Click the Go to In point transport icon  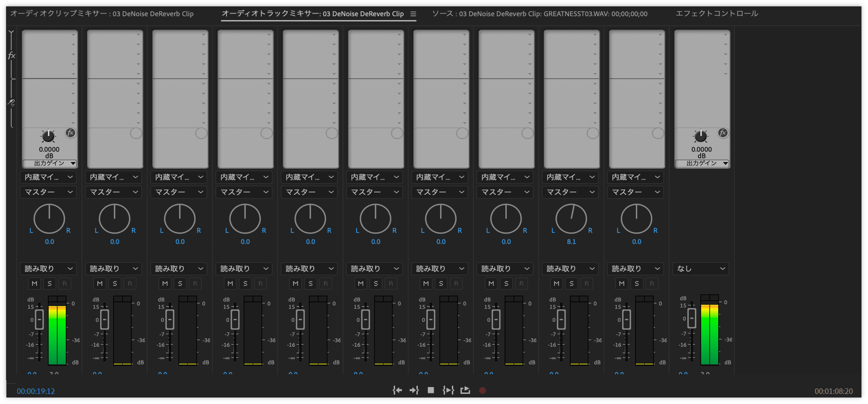tap(397, 390)
